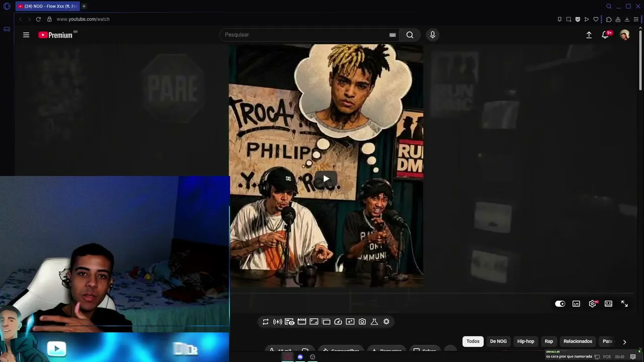The height and width of the screenshot is (362, 644).
Task: Show more filter chips with the arrow
Action: click(624, 342)
